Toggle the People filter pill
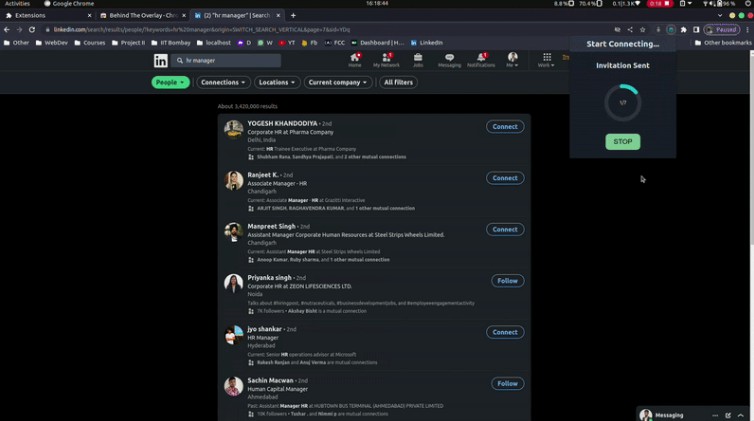Image resolution: width=754 pixels, height=421 pixels. pyautogui.click(x=170, y=82)
